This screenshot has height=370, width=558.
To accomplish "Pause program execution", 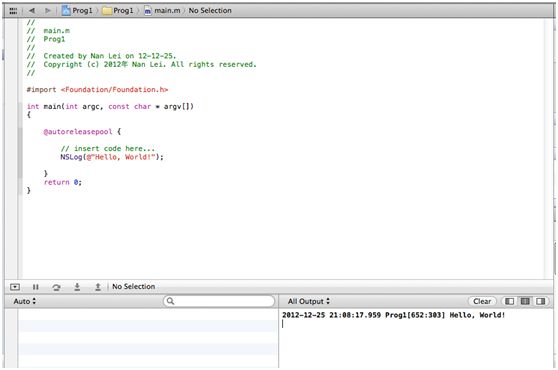I will (x=36, y=287).
